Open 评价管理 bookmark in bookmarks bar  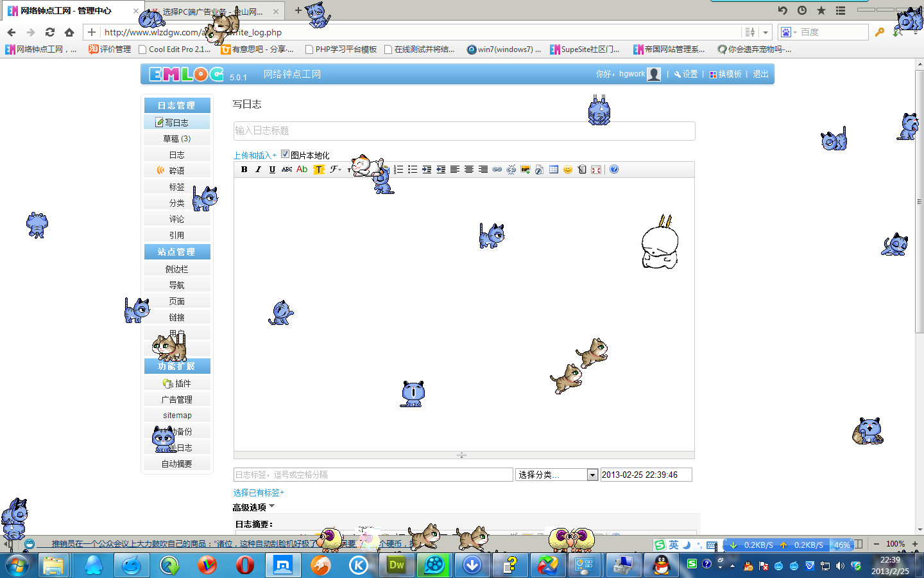click(x=110, y=49)
